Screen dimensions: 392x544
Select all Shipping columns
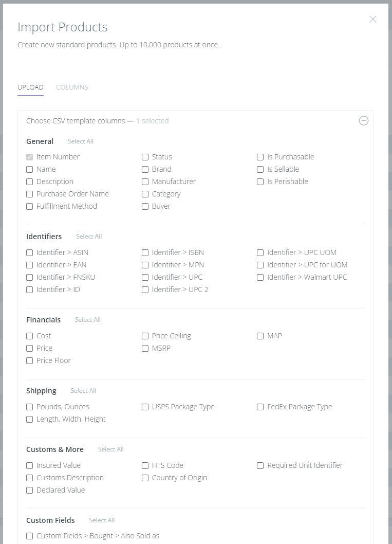pyautogui.click(x=84, y=391)
